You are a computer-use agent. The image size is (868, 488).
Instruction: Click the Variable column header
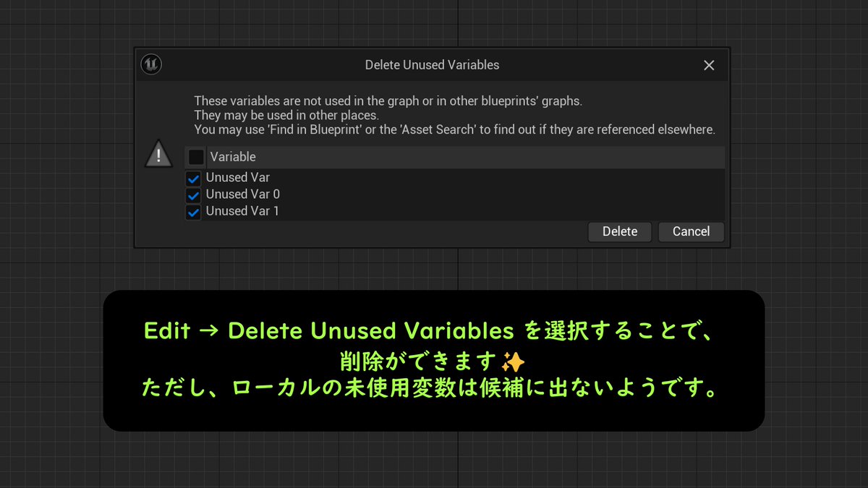(x=232, y=156)
